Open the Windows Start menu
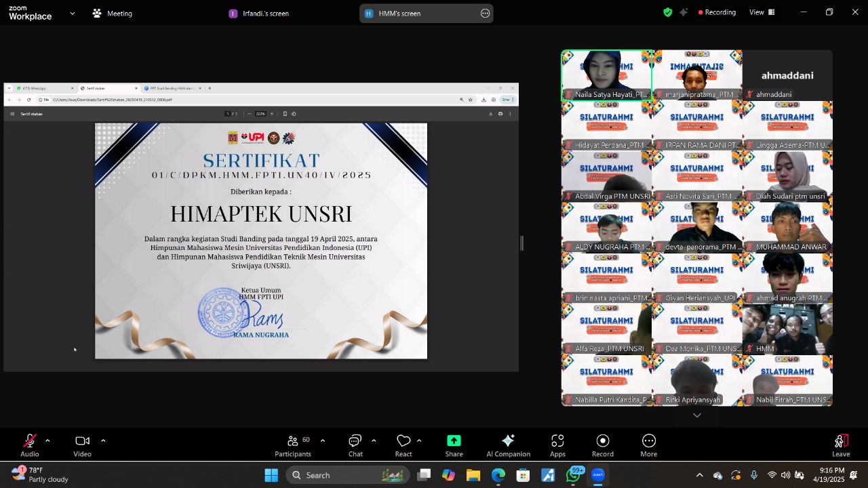Viewport: 868px width, 488px height. (271, 475)
